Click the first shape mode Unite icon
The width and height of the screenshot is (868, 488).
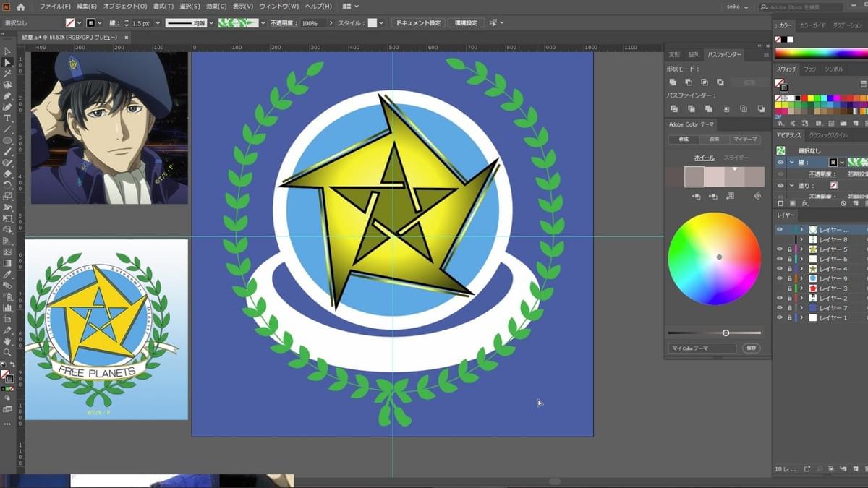pyautogui.click(x=673, y=82)
